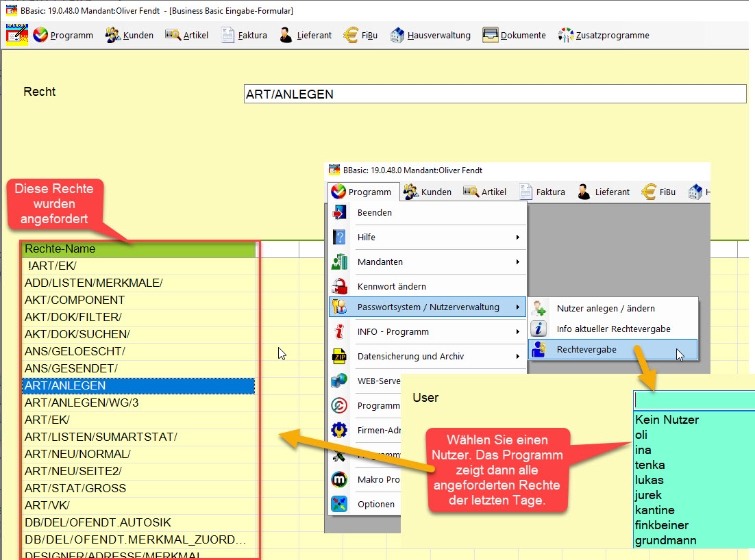
Task: Click the Programm icon in the top menu bar
Action: [x=40, y=35]
